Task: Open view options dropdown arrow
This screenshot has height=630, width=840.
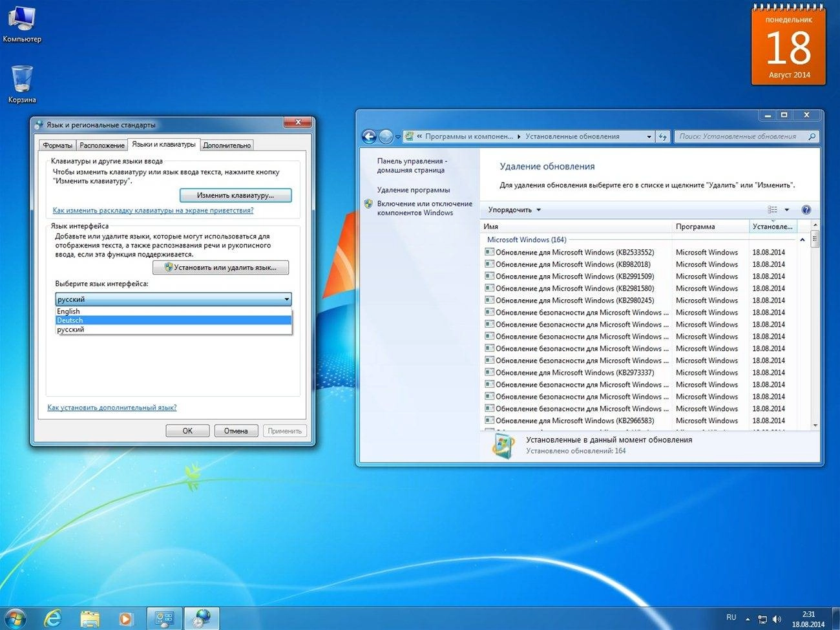Action: 786,210
